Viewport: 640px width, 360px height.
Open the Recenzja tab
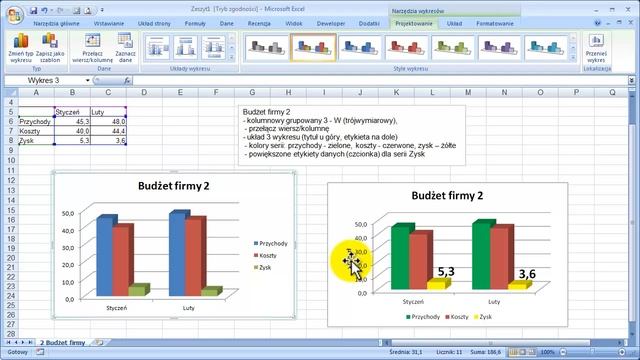pyautogui.click(x=259, y=24)
